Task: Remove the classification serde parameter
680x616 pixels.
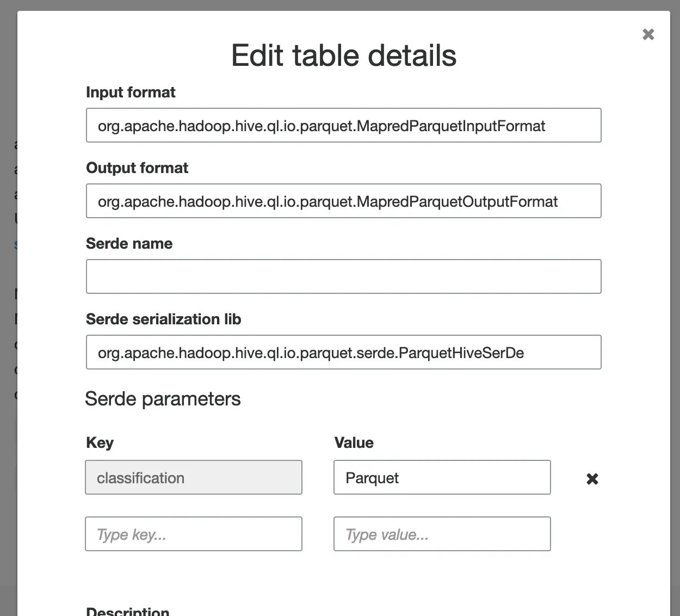Action: 592,478
